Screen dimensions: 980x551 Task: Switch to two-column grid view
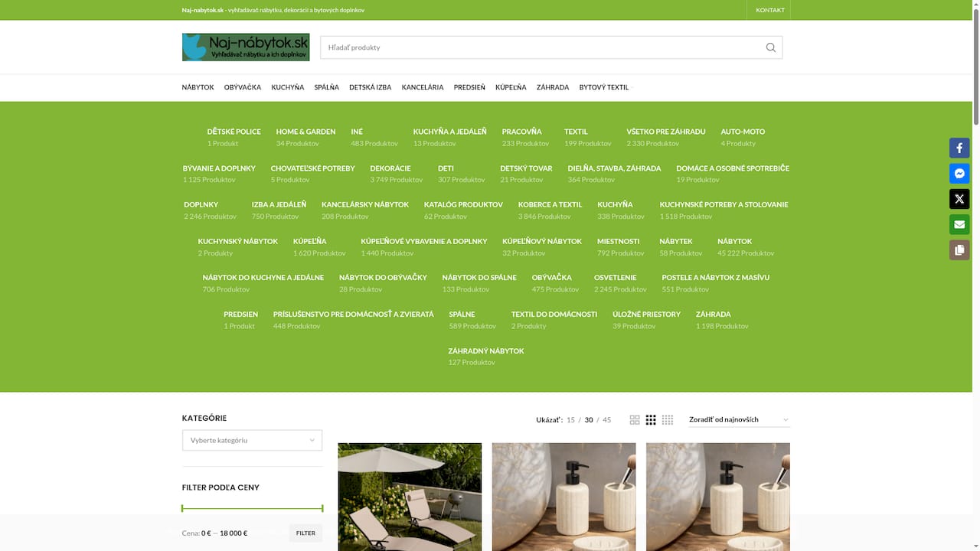(634, 420)
